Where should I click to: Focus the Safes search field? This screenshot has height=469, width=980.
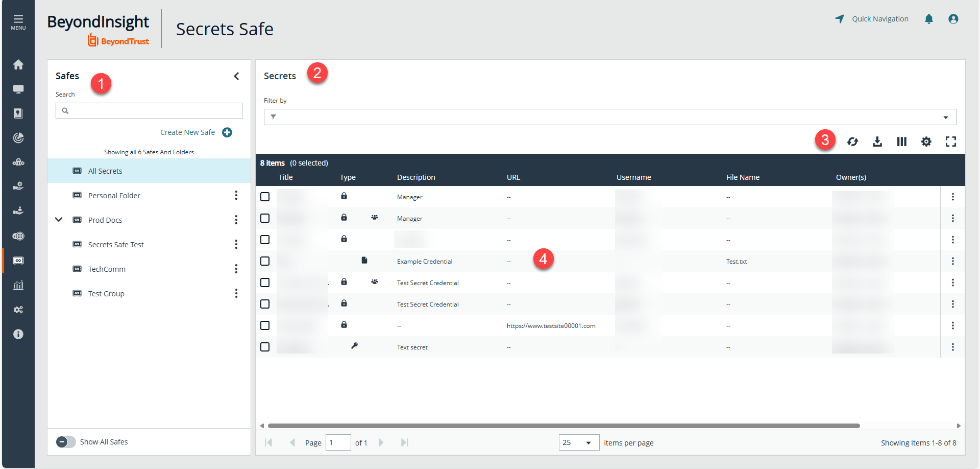149,111
